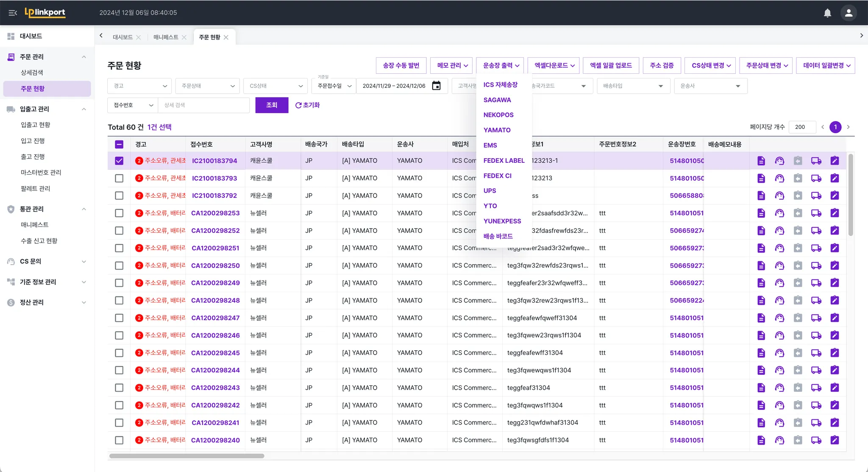Viewport: 868px width, 472px height.
Task: Expand the CS 문의 sidebar section
Action: tap(47, 261)
